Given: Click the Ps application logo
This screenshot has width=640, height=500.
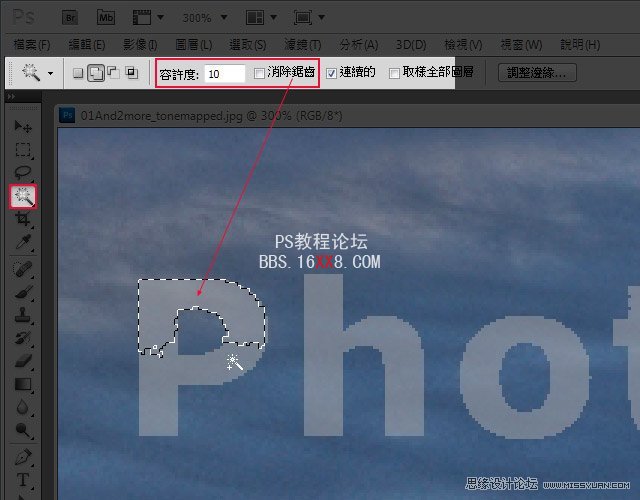Looking at the screenshot, I should [x=23, y=17].
